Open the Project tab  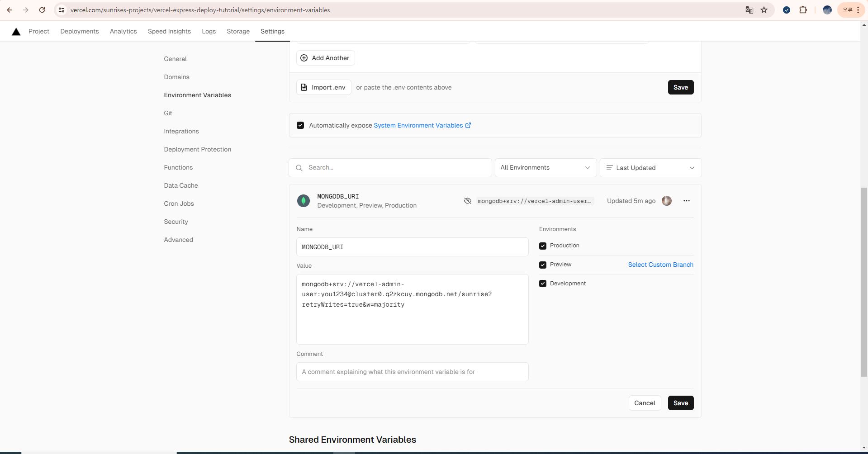[39, 31]
